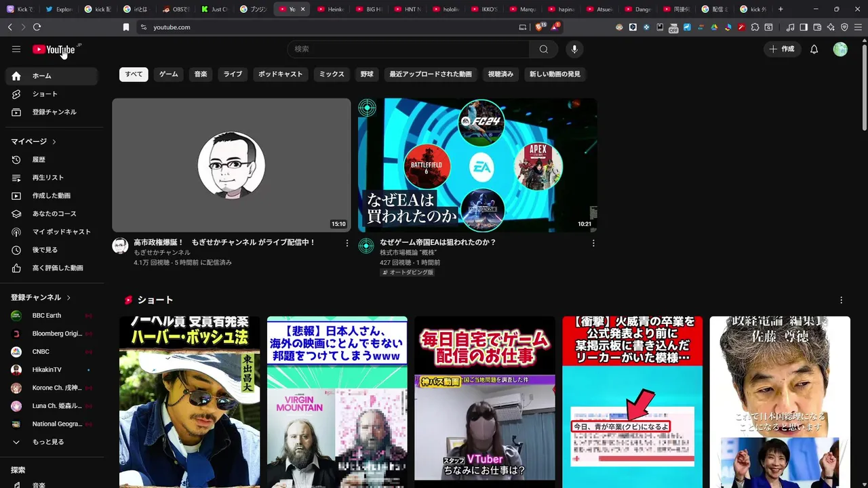Open options menu for ショート section
The height and width of the screenshot is (488, 868).
(x=842, y=300)
